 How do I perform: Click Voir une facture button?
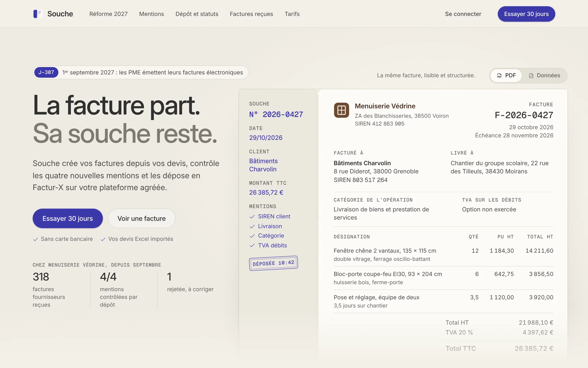[x=142, y=218]
